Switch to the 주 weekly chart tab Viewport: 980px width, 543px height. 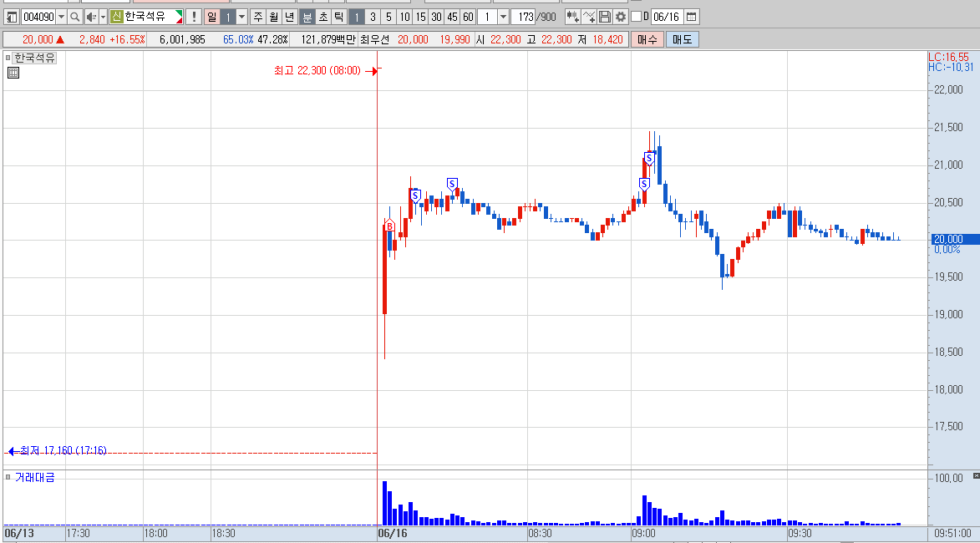point(258,17)
